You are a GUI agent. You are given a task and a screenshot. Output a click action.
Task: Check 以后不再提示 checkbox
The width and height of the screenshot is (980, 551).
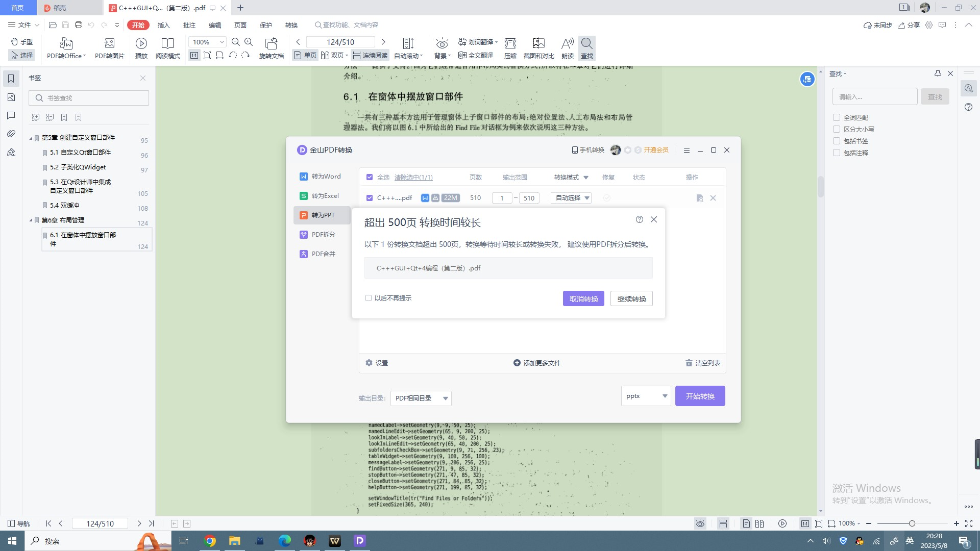pos(369,298)
